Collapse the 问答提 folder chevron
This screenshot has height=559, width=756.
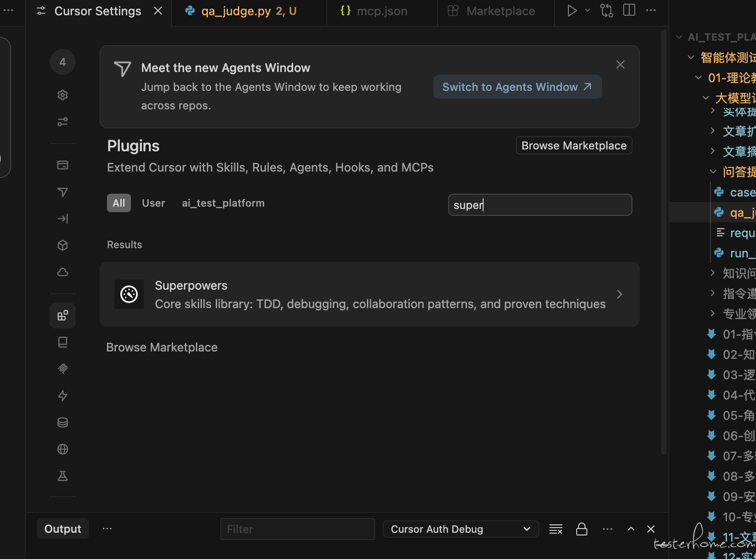click(713, 172)
